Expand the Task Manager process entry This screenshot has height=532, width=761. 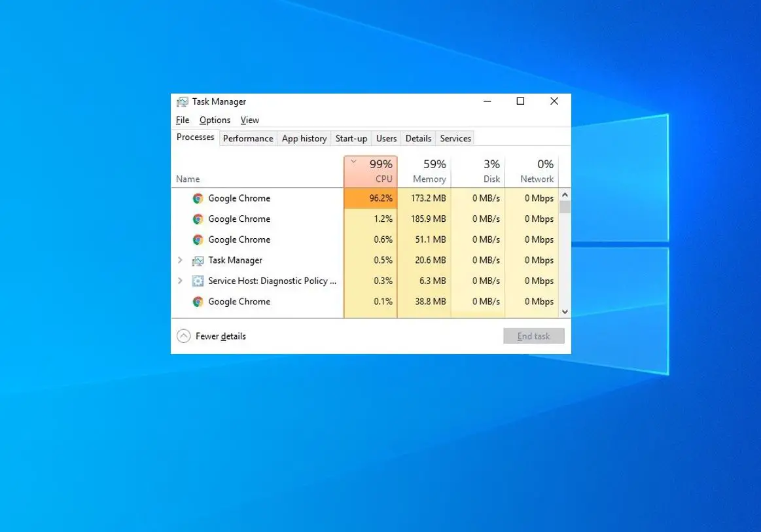click(181, 260)
